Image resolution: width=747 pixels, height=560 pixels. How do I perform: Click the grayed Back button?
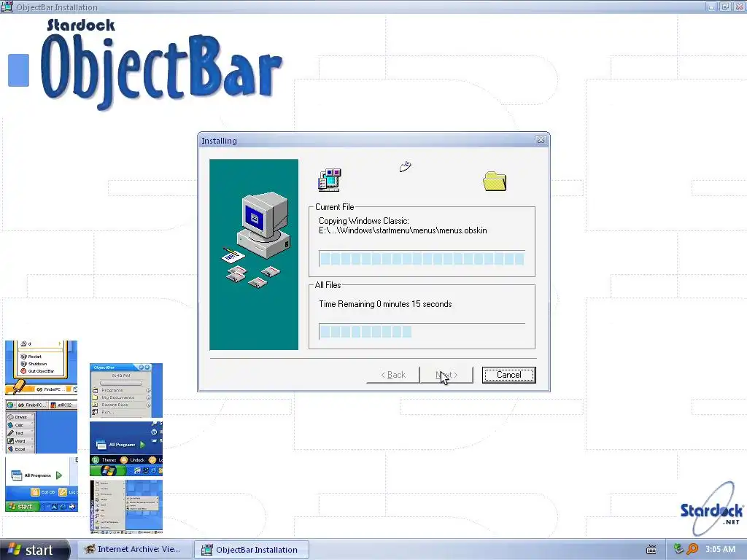[x=393, y=375]
